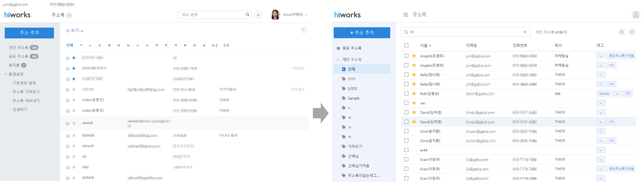Select the checkbox for the bbbbbb contact
Screen dimensions: 644x182
coord(67,136)
